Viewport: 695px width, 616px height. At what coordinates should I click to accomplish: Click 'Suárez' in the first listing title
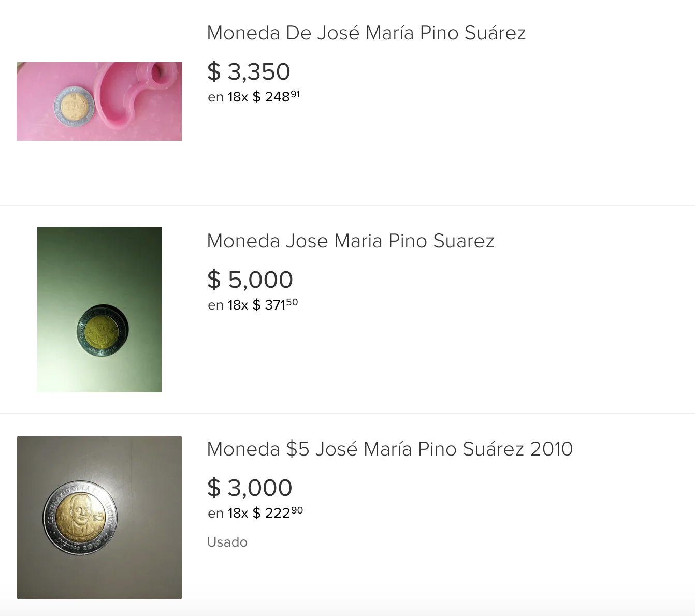(x=495, y=33)
